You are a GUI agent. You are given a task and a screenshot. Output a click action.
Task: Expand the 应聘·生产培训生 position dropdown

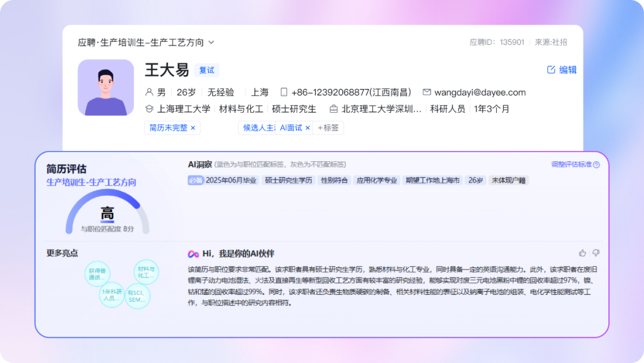pyautogui.click(x=211, y=42)
